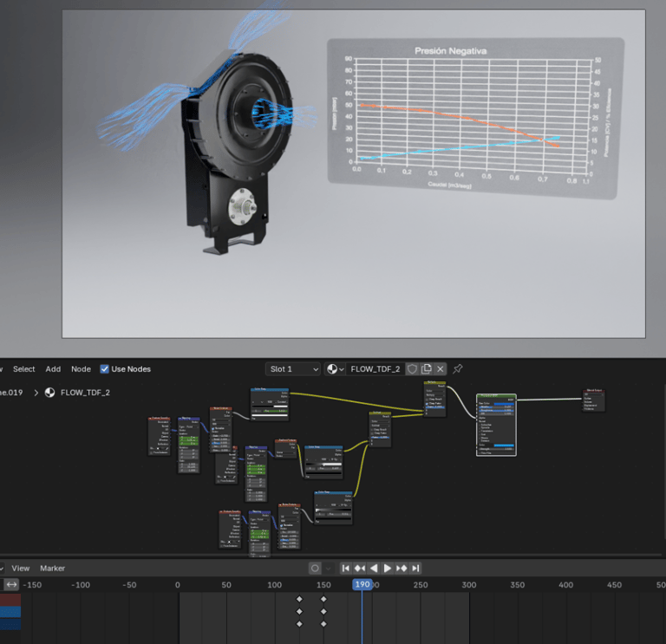Open the timeline Marker menu
The height and width of the screenshot is (644, 666).
pos(52,568)
